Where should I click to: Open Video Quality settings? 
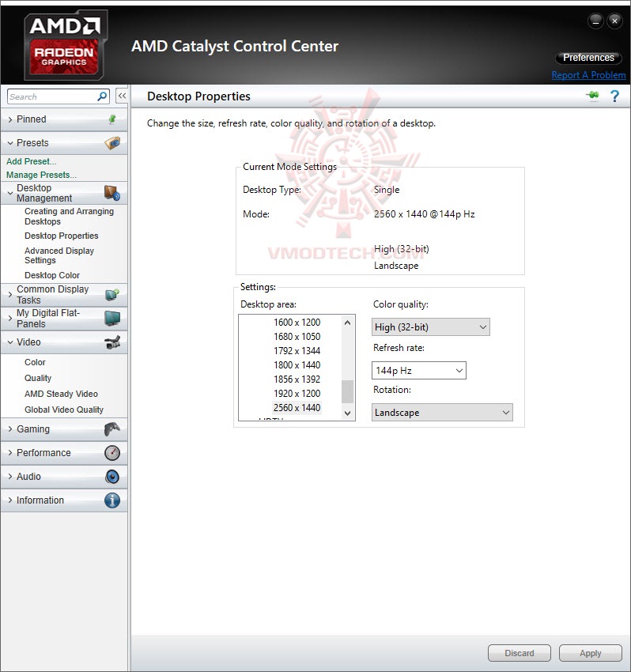(38, 378)
